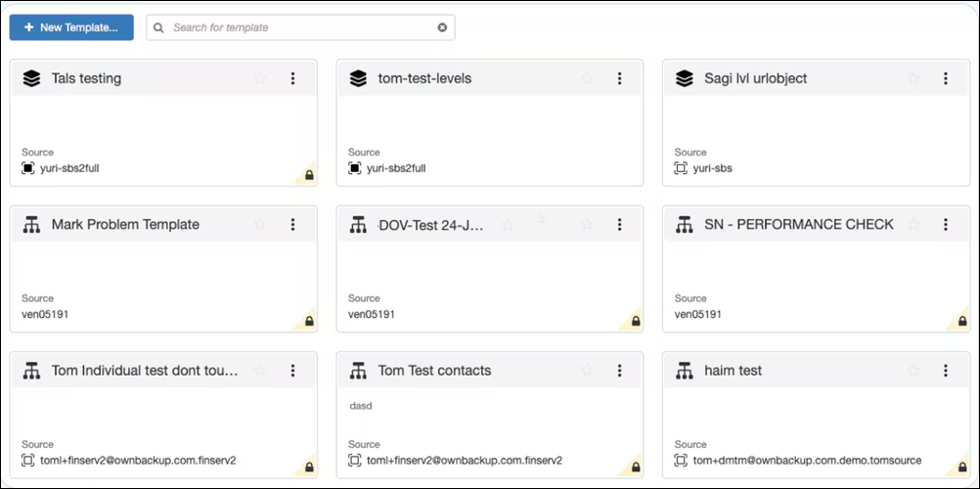
Task: Click source icon beside tom-test-levels yuri-sbs2full
Action: pos(354,168)
